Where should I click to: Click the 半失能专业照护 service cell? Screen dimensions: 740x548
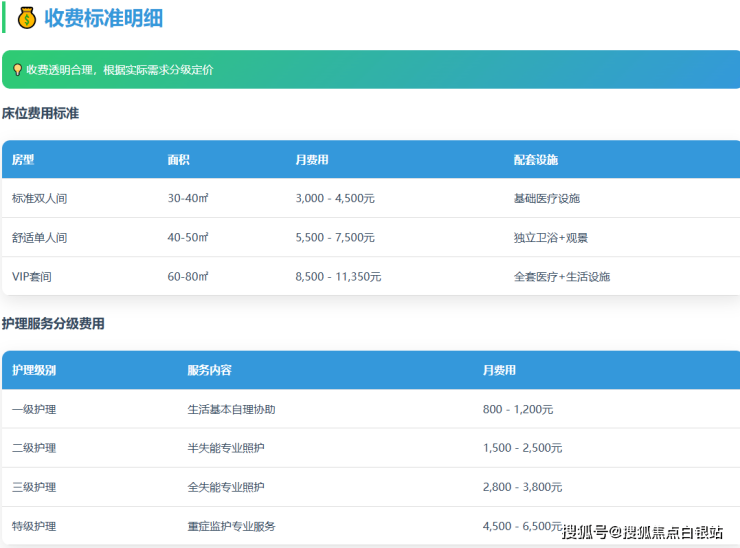(x=226, y=448)
